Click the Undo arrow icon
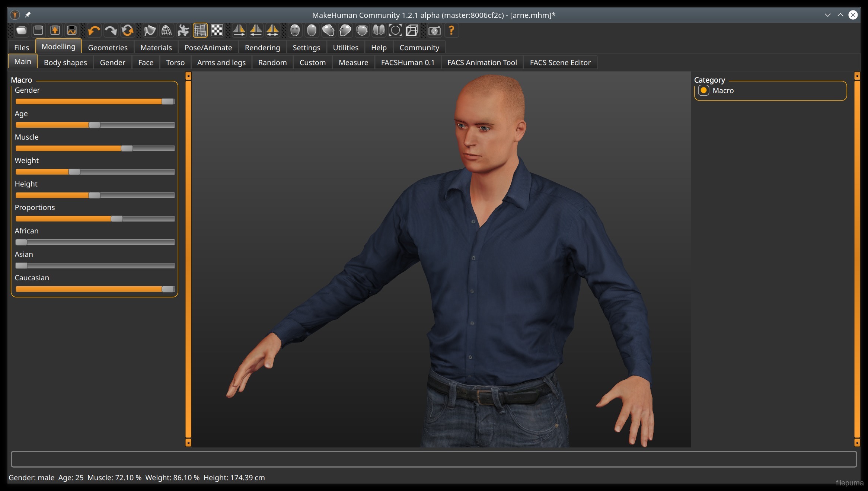The image size is (868, 491). coord(94,31)
